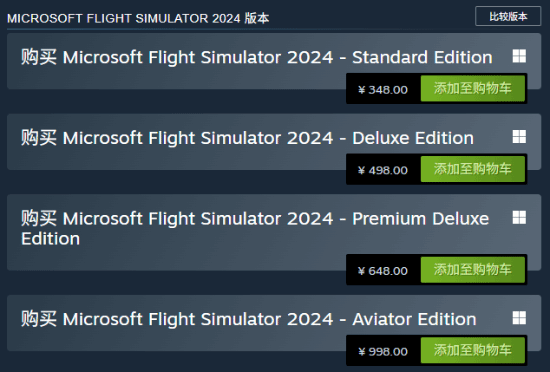This screenshot has width=550, height=372.
Task: Select the Premium Deluxe Edition title text
Action: click(x=255, y=228)
